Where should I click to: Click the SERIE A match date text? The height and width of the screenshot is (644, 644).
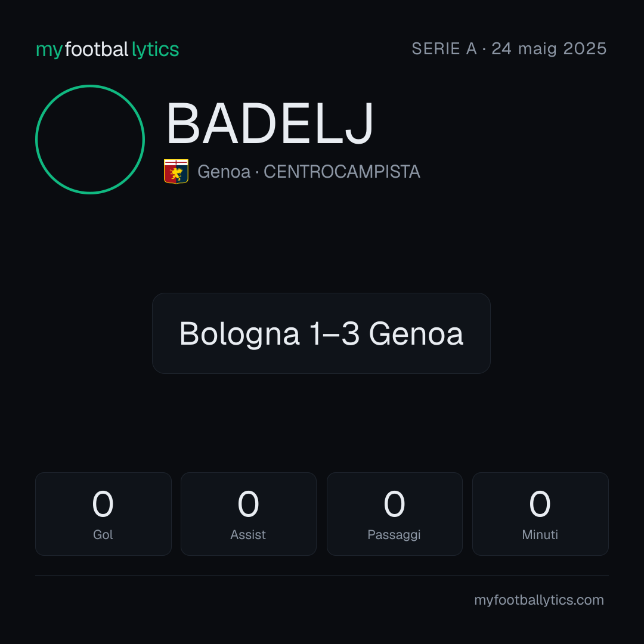(509, 49)
